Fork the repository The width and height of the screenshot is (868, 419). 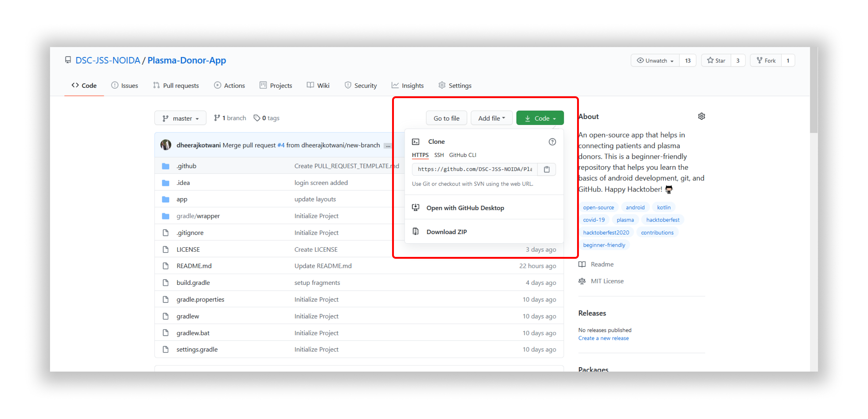766,61
